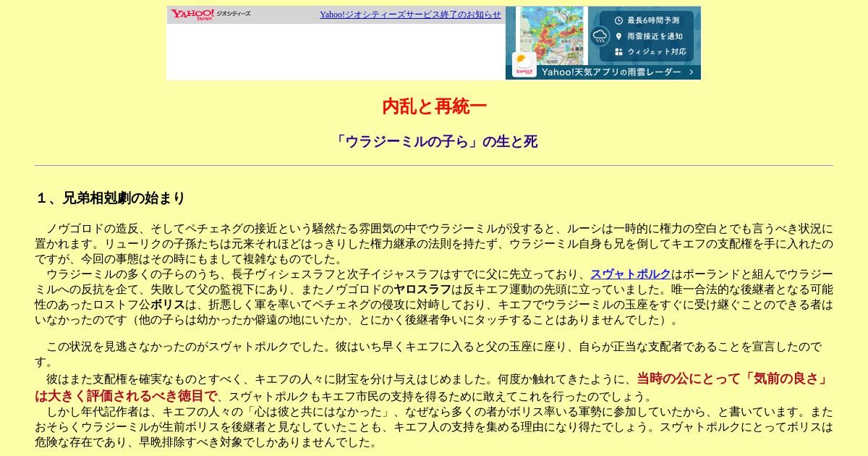Open the スヴャトポルク hyperlink
Image resolution: width=868 pixels, height=456 pixels.
tap(631, 274)
